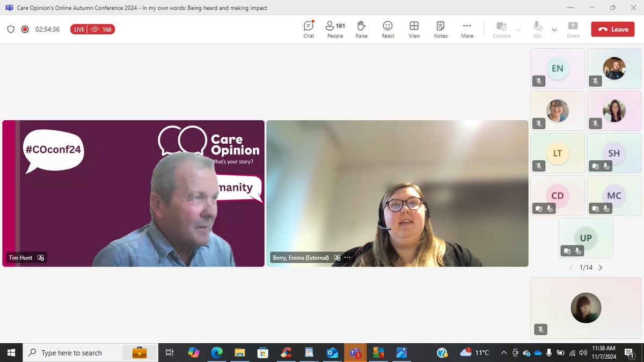This screenshot has height=362, width=644.
Task: Open the Chat panel
Action: pyautogui.click(x=309, y=29)
